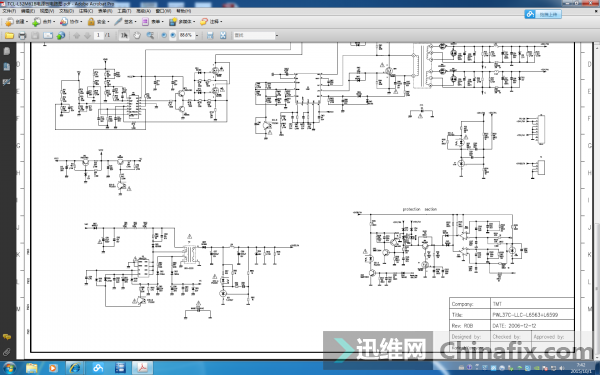Go to next page with down arrow
The width and height of the screenshot is (600, 375).
click(x=87, y=36)
